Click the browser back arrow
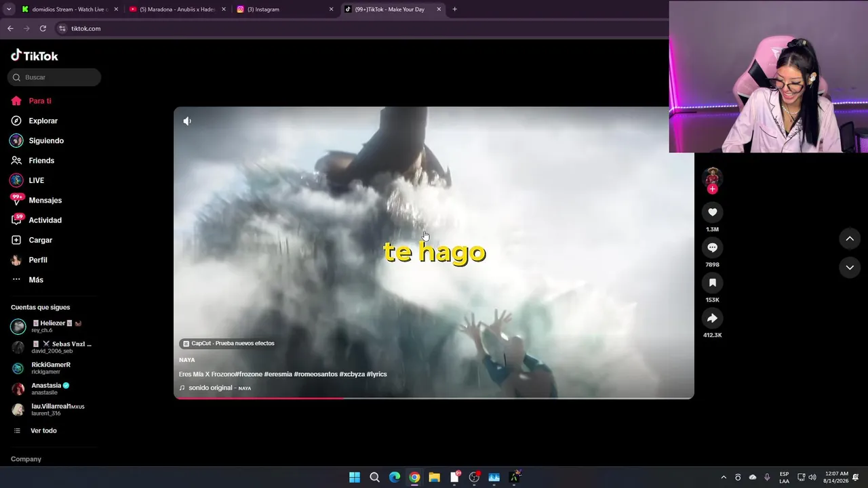This screenshot has height=488, width=868. [x=10, y=28]
